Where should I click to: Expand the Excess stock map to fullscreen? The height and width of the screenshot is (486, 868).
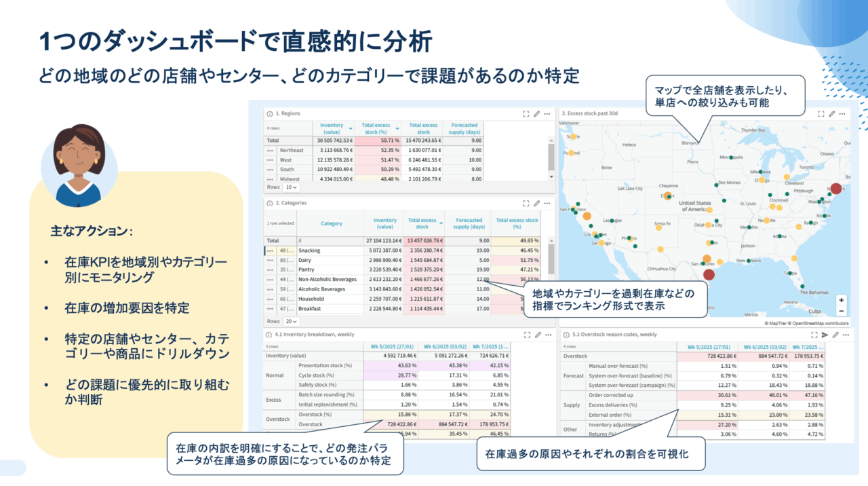click(821, 113)
